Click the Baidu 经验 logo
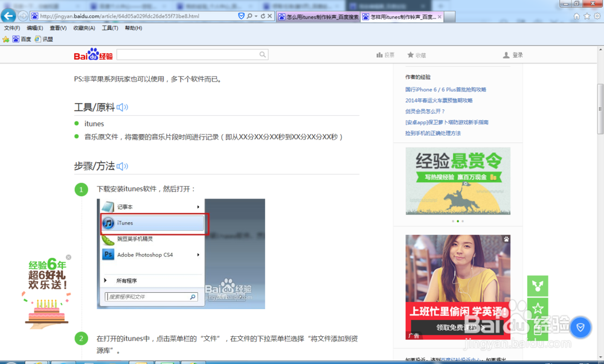The height and width of the screenshot is (364, 604). (x=93, y=55)
